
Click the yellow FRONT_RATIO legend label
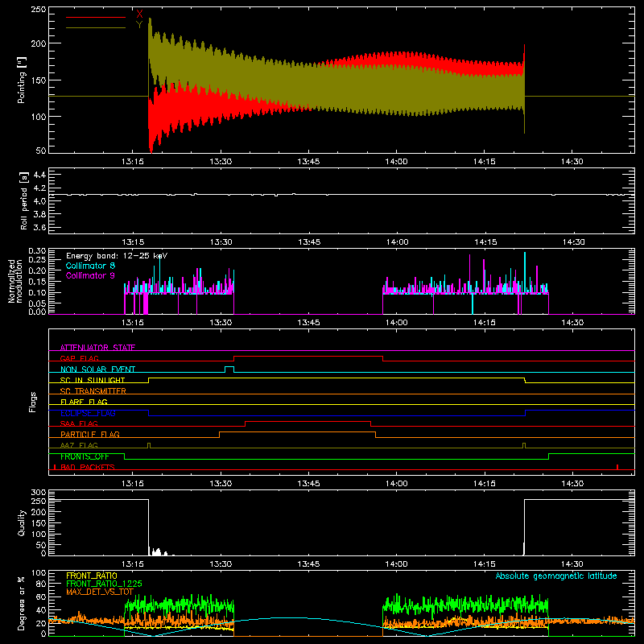[x=92, y=576]
